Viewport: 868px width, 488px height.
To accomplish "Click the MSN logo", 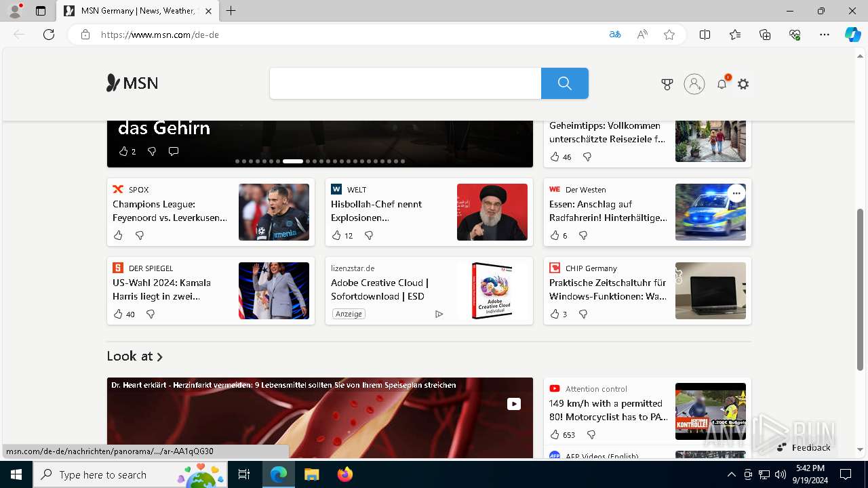I will coord(132,83).
